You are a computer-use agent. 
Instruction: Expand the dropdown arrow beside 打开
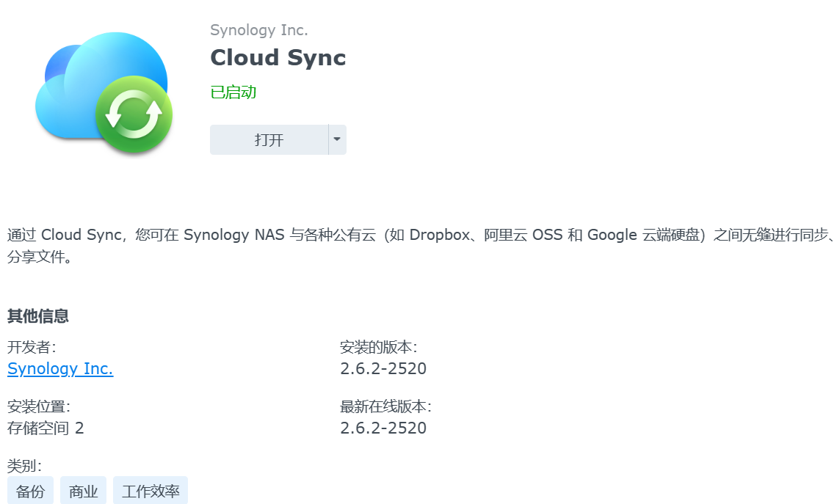pyautogui.click(x=337, y=139)
